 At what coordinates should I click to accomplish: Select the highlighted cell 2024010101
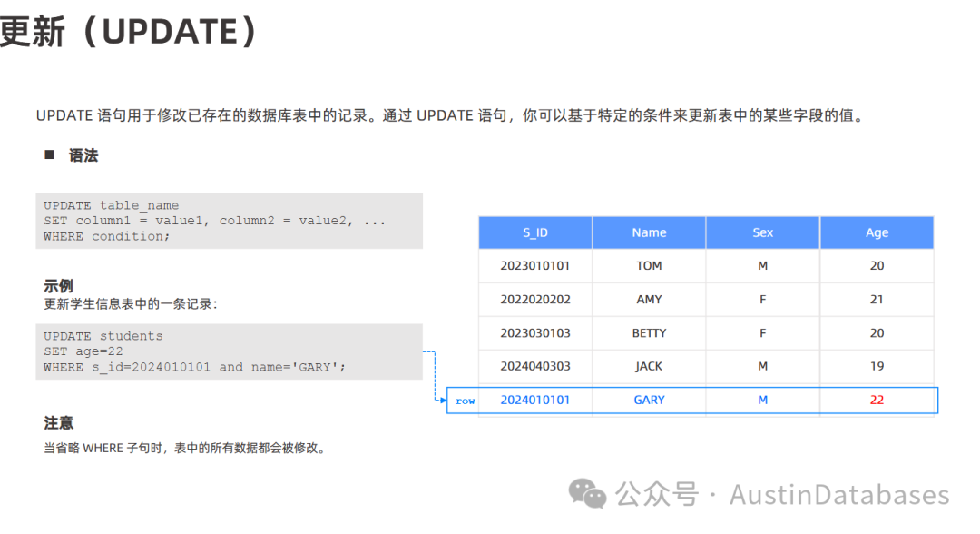click(535, 400)
